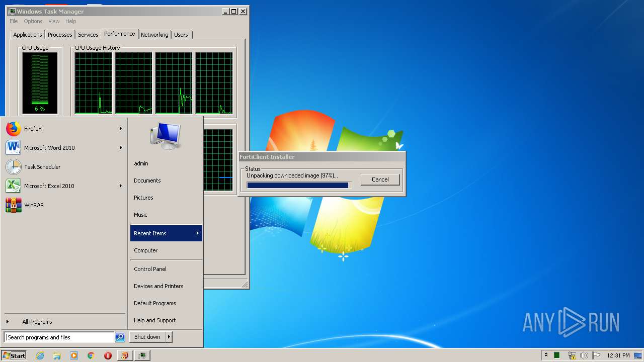Switch to the Applications tab
The image size is (644, 362).
[x=28, y=35]
